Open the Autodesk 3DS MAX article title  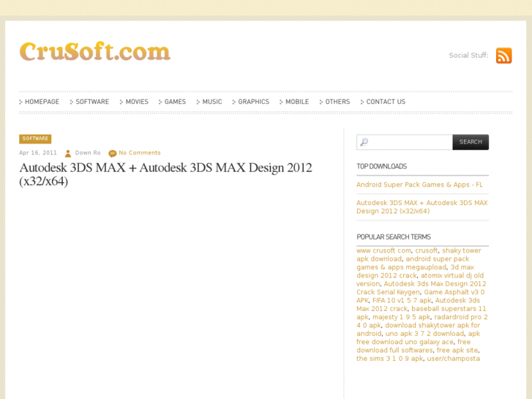(x=165, y=174)
